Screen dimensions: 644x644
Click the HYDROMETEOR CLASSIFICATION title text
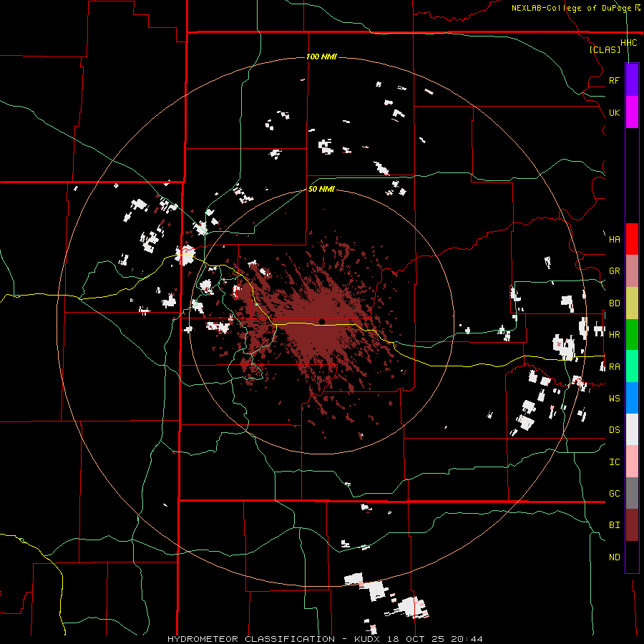251,639
